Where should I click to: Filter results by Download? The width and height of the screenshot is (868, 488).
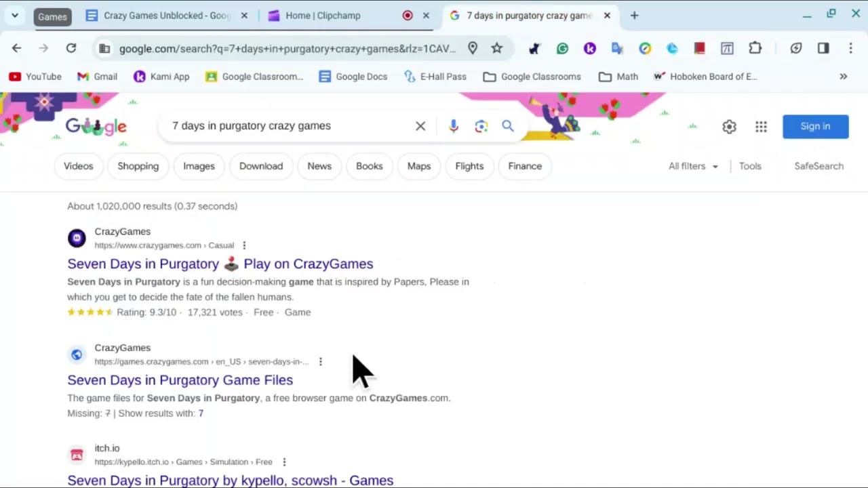[261, 166]
